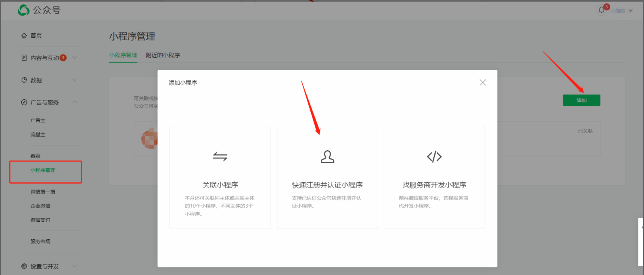The width and height of the screenshot is (644, 275).
Task: Click the green 添加 button
Action: [581, 100]
